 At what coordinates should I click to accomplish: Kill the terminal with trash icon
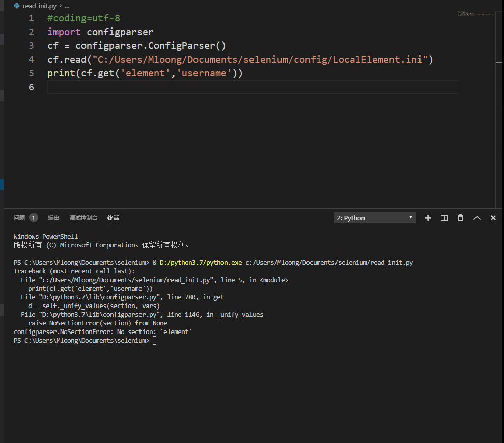(460, 218)
